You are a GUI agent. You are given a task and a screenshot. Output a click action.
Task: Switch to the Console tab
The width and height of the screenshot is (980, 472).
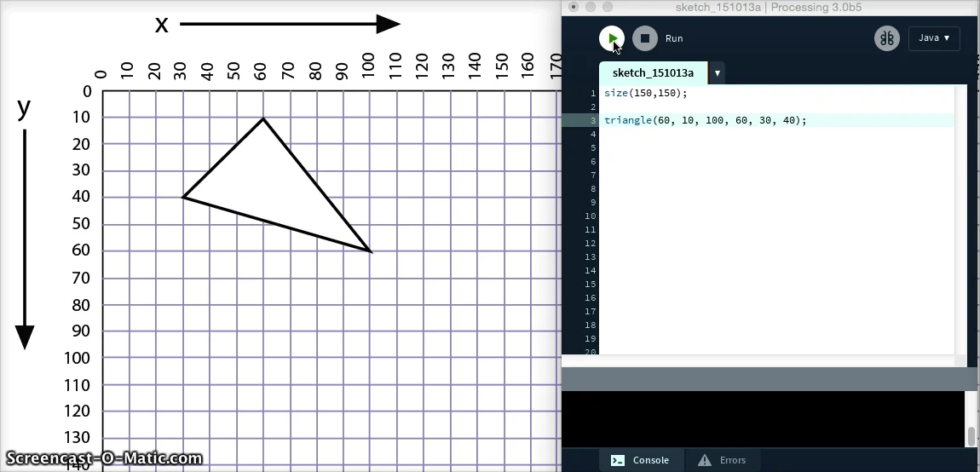[640, 460]
